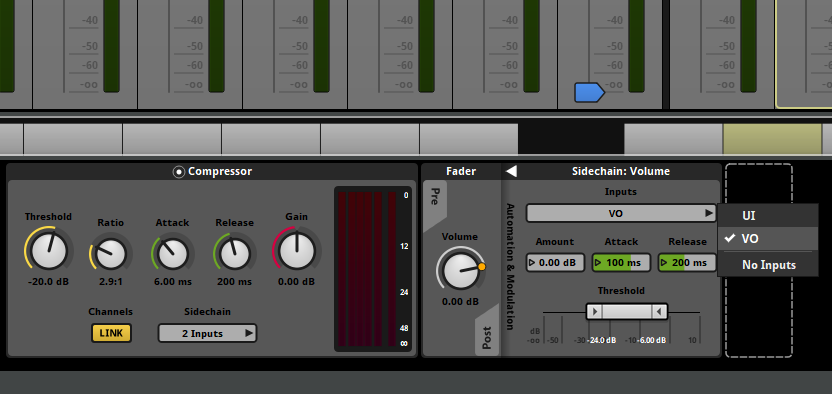Select No Inputs in the menu

[767, 265]
